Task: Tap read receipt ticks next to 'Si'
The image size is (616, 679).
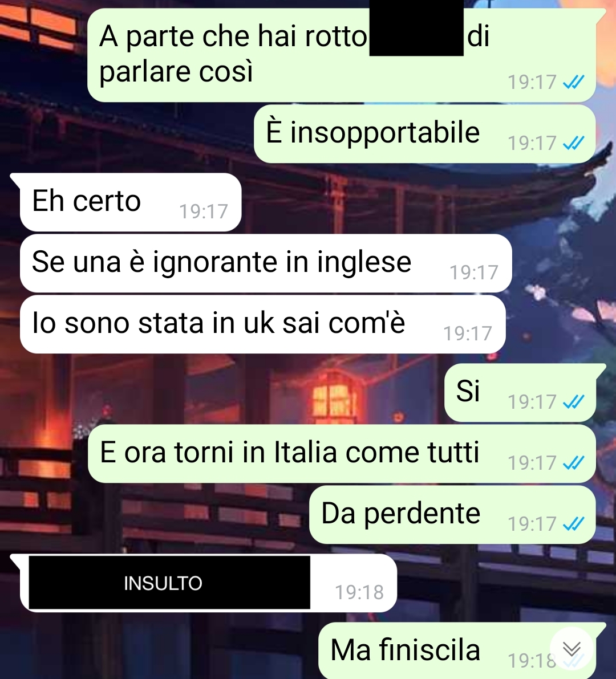Action: [574, 402]
